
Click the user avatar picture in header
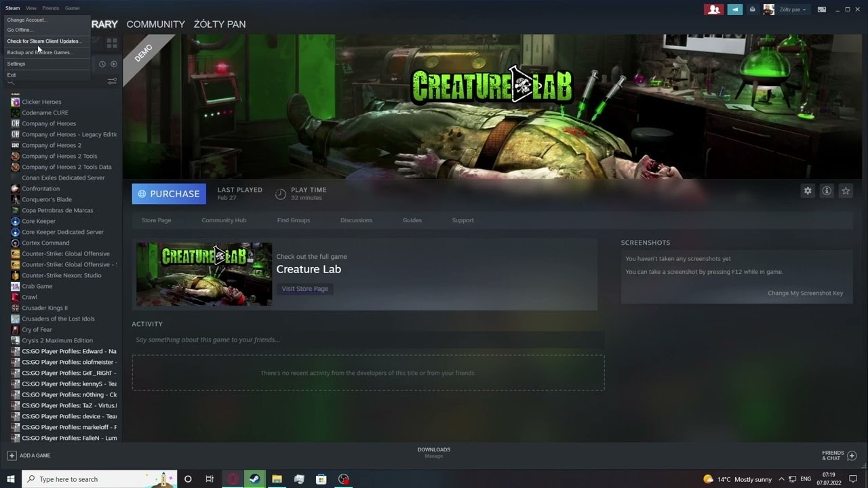point(769,9)
